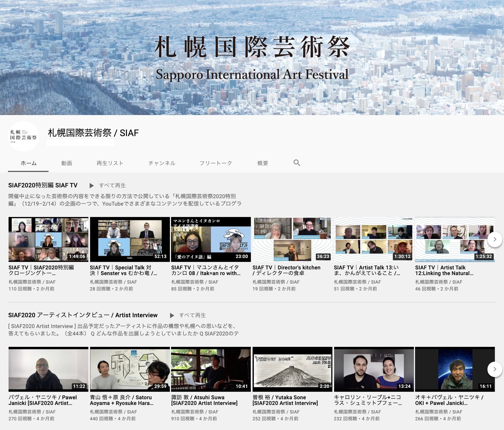Open the 概要 tab

(263, 163)
